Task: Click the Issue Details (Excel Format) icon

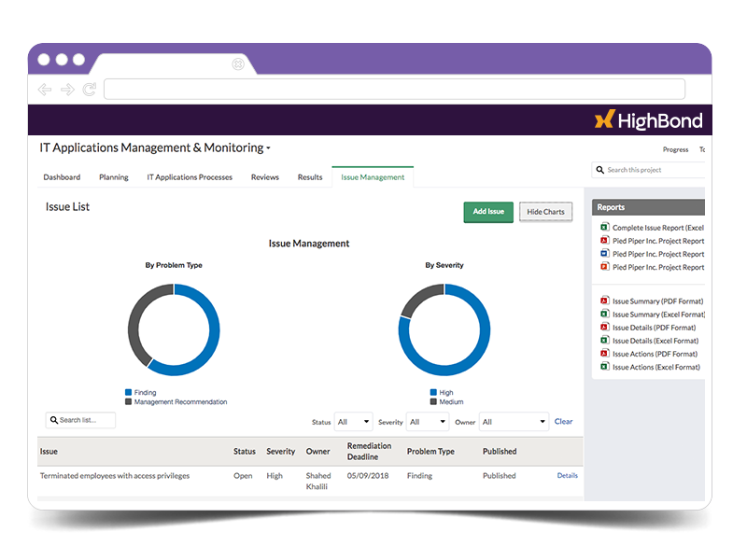Action: coord(604,340)
